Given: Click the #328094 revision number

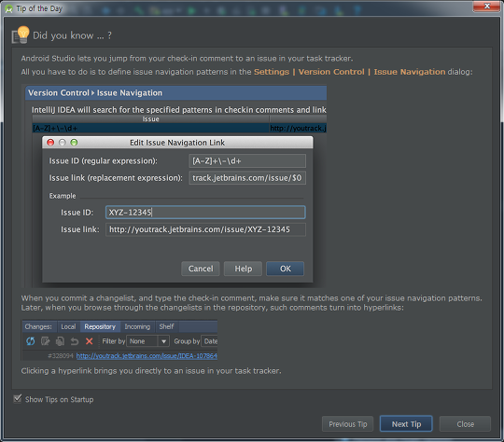Looking at the screenshot, I should (61, 356).
